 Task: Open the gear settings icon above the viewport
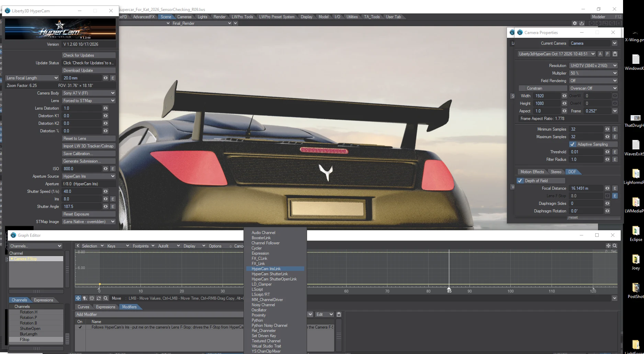[575, 23]
